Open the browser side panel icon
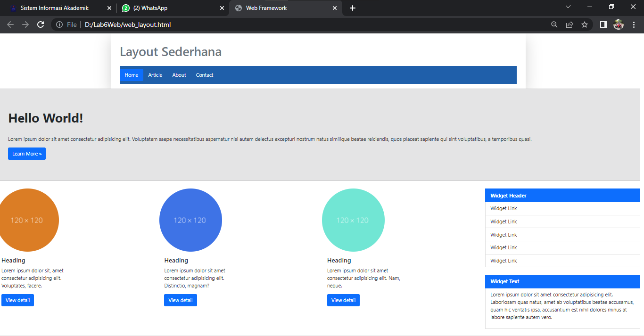Viewport: 644px width, 336px height. pyautogui.click(x=603, y=24)
